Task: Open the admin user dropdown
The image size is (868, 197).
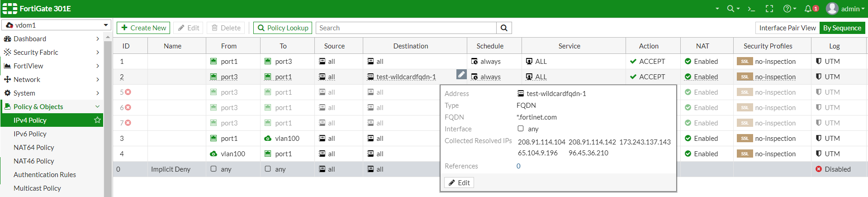Action: coord(845,9)
